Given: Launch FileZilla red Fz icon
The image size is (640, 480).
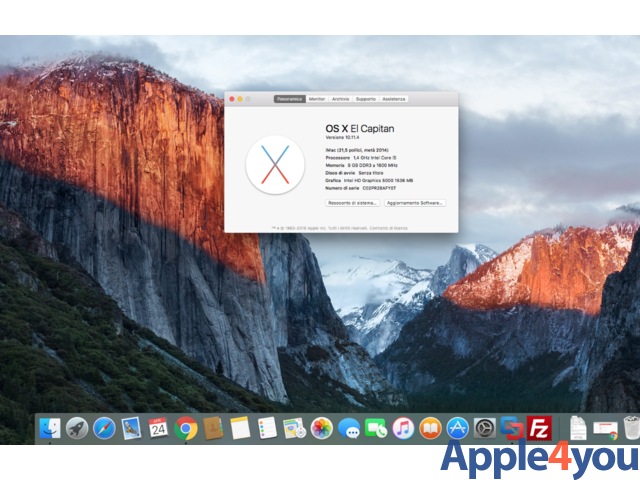Looking at the screenshot, I should tap(539, 428).
